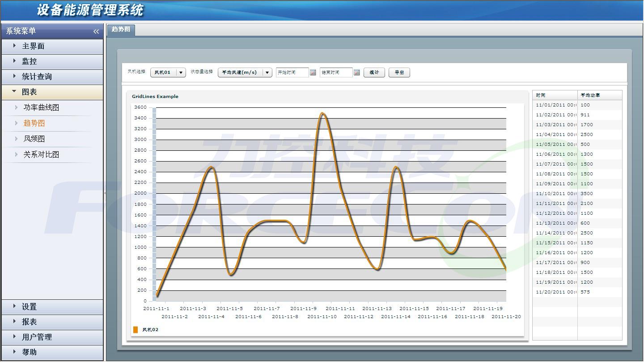Collapse the 图表 menu section
Screen dimensions: 644x362
tap(52, 92)
